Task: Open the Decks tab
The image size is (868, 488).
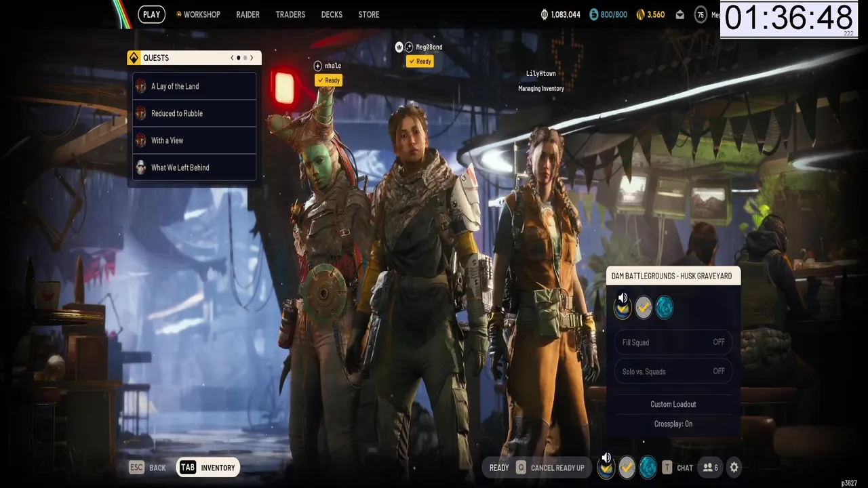Action: [x=332, y=14]
